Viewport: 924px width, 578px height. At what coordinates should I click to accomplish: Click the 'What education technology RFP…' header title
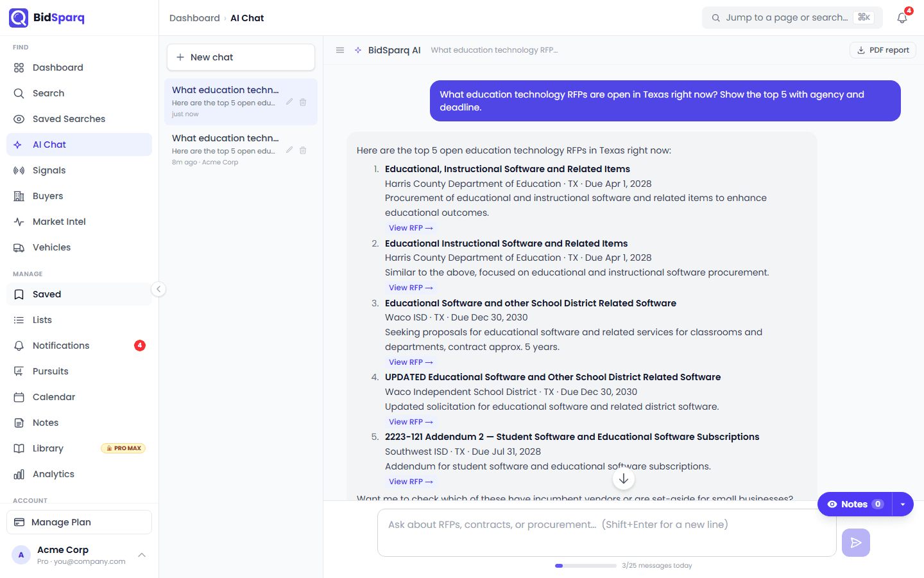(494, 50)
